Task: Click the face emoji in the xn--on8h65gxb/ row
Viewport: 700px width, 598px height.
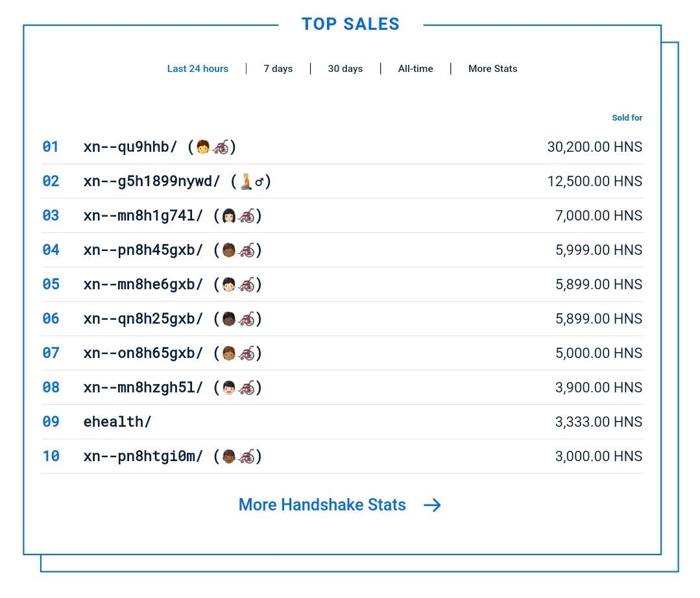Action: [x=228, y=353]
